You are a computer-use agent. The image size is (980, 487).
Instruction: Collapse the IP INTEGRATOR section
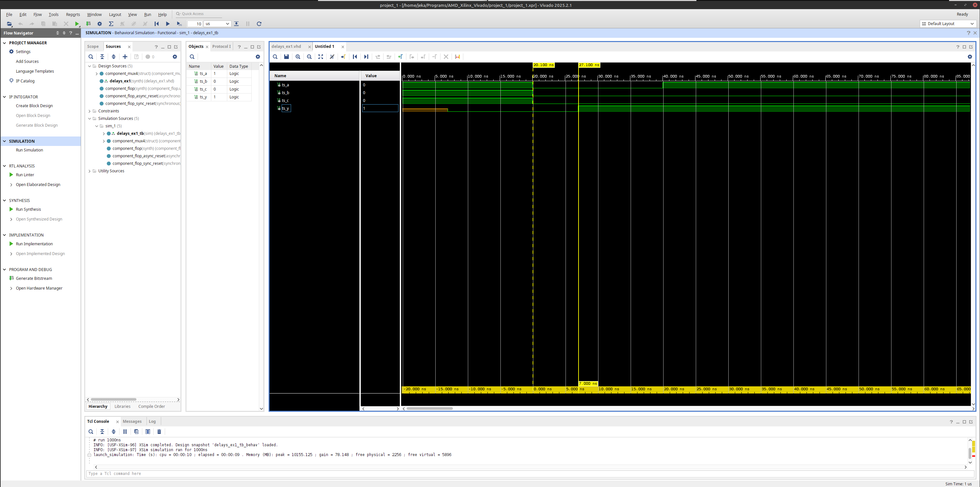pyautogui.click(x=5, y=97)
